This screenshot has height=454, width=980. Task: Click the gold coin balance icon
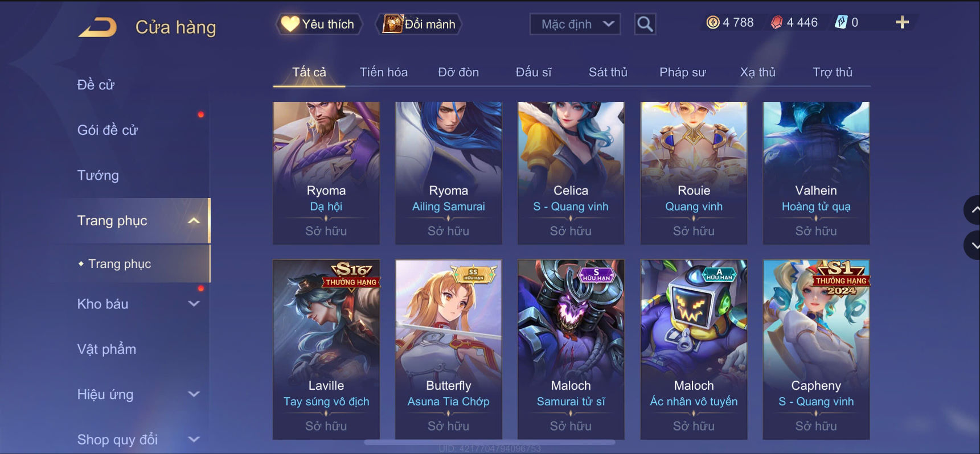coord(712,22)
